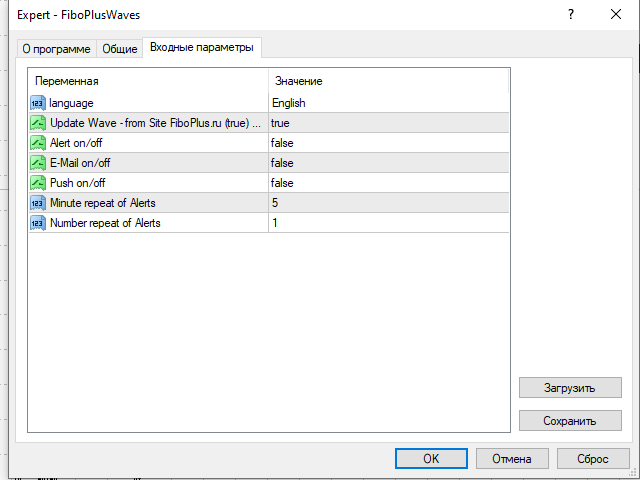Select the language variable name
The image size is (640, 480).
[x=71, y=103]
